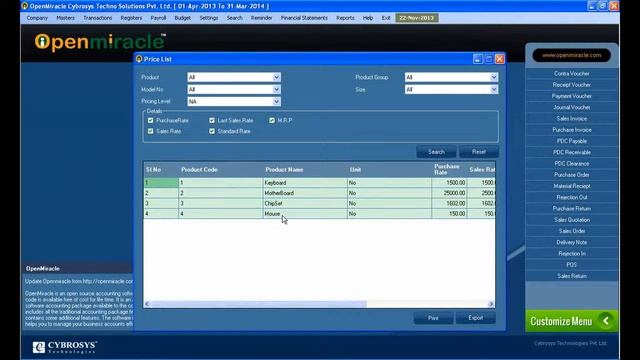640x360 pixels.
Task: Open the Reports menu
Action: (345, 18)
